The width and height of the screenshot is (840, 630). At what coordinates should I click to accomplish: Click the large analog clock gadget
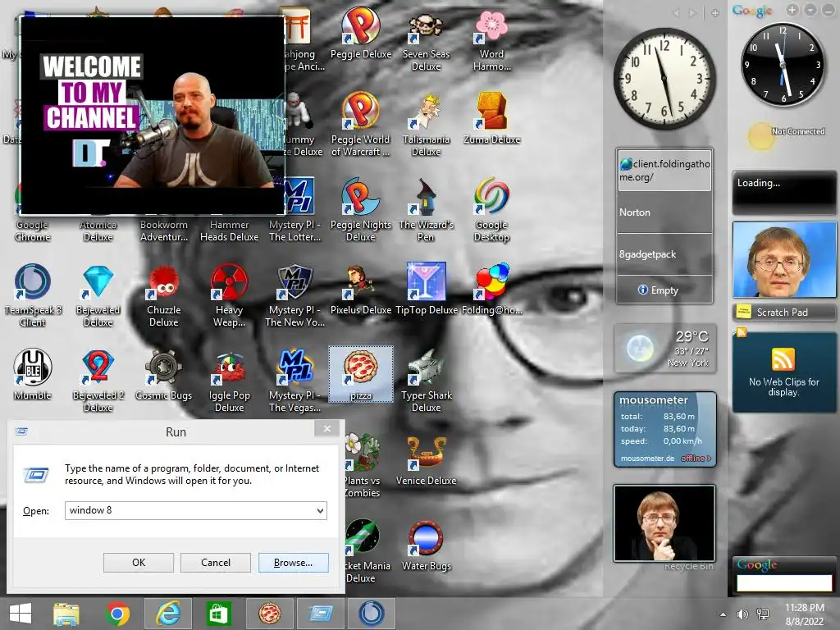click(664, 78)
